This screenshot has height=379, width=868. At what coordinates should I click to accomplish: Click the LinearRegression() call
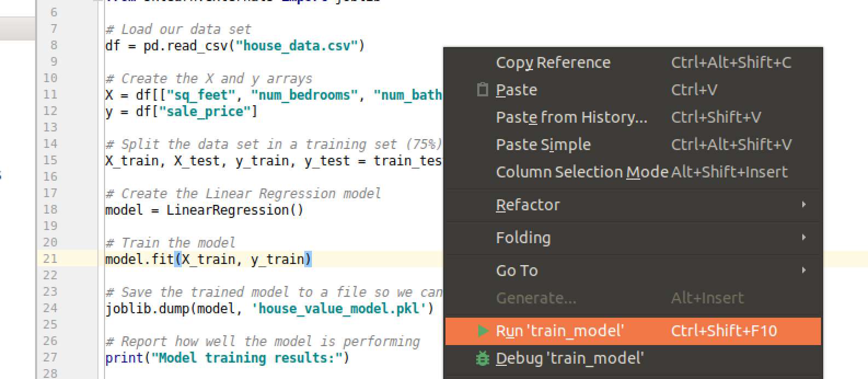tap(235, 210)
